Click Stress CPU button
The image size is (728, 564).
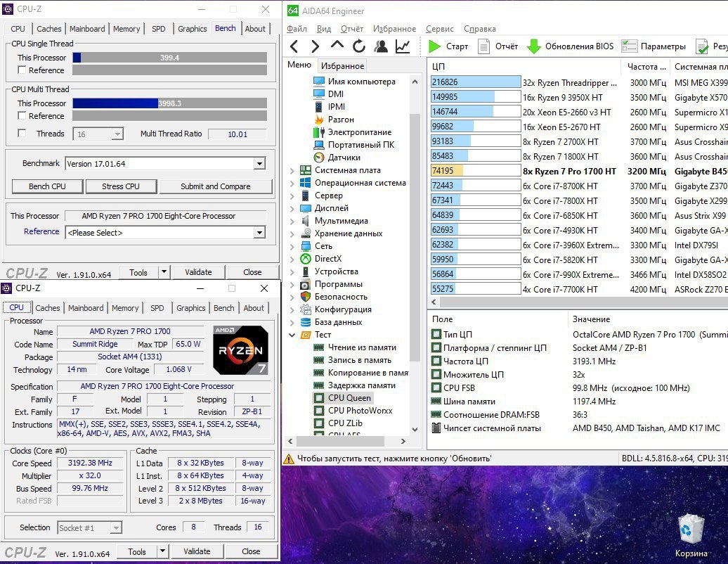coord(121,186)
